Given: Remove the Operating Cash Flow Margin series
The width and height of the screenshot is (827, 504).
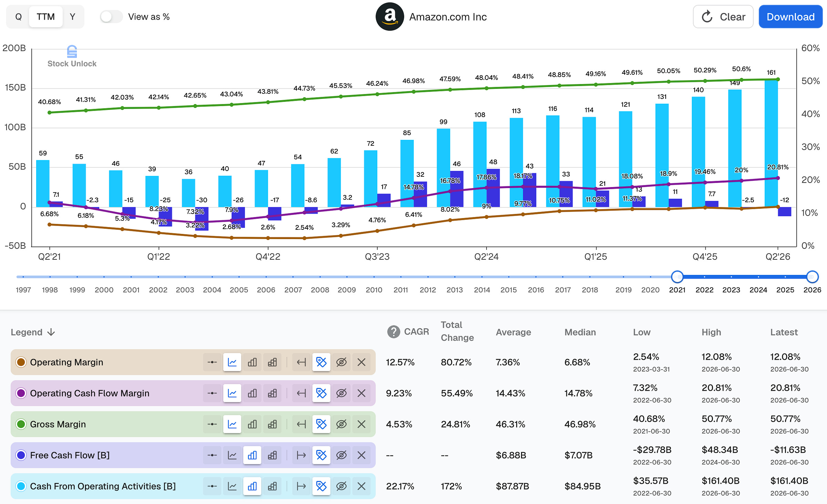Looking at the screenshot, I should (361, 393).
